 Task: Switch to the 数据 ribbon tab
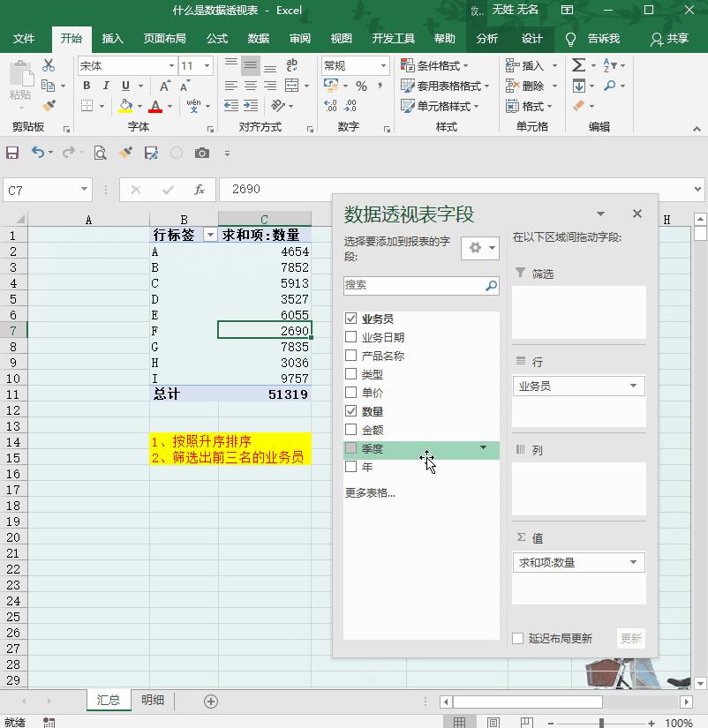258,38
